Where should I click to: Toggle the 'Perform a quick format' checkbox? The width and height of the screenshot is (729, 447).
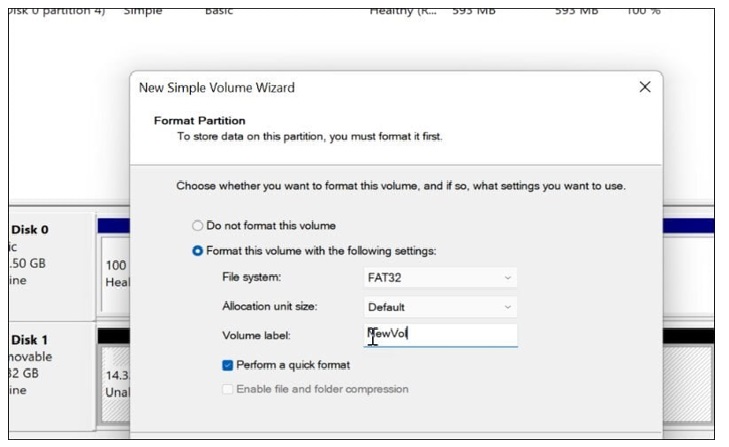[x=229, y=366]
